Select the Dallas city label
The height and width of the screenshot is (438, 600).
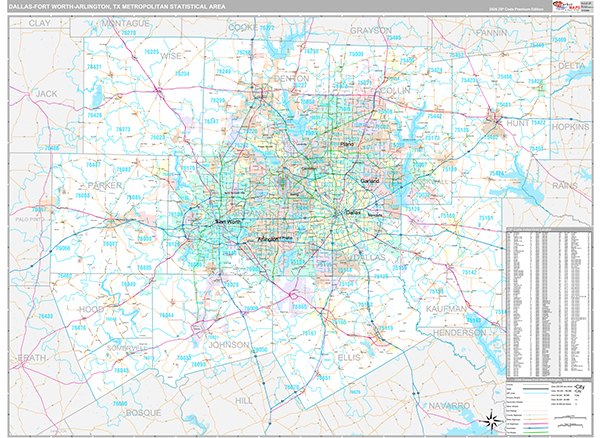tap(353, 212)
